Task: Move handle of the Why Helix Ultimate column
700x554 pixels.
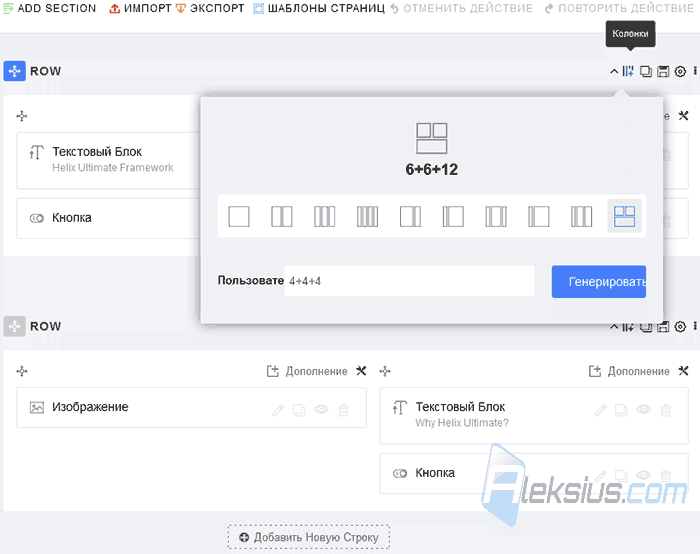Action: (385, 371)
